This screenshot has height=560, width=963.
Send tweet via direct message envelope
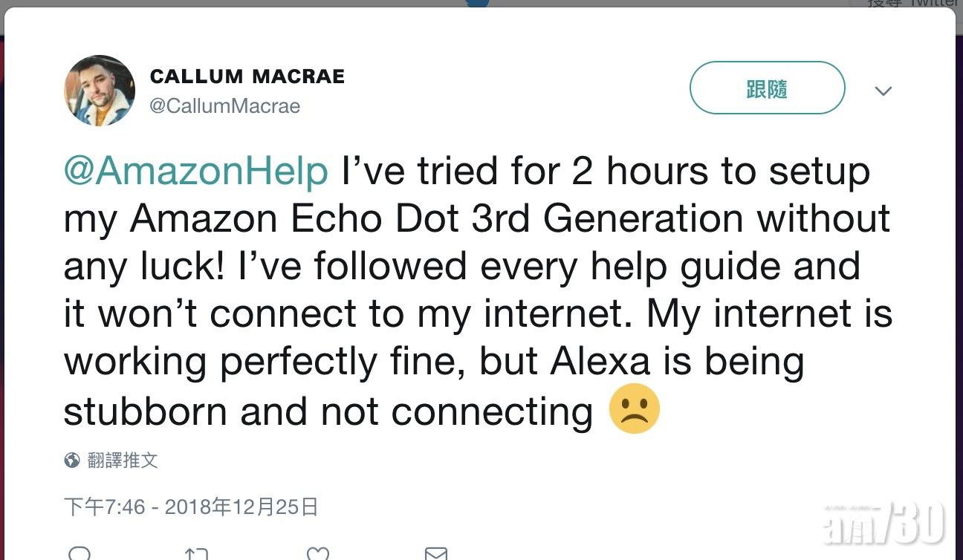tap(436, 553)
